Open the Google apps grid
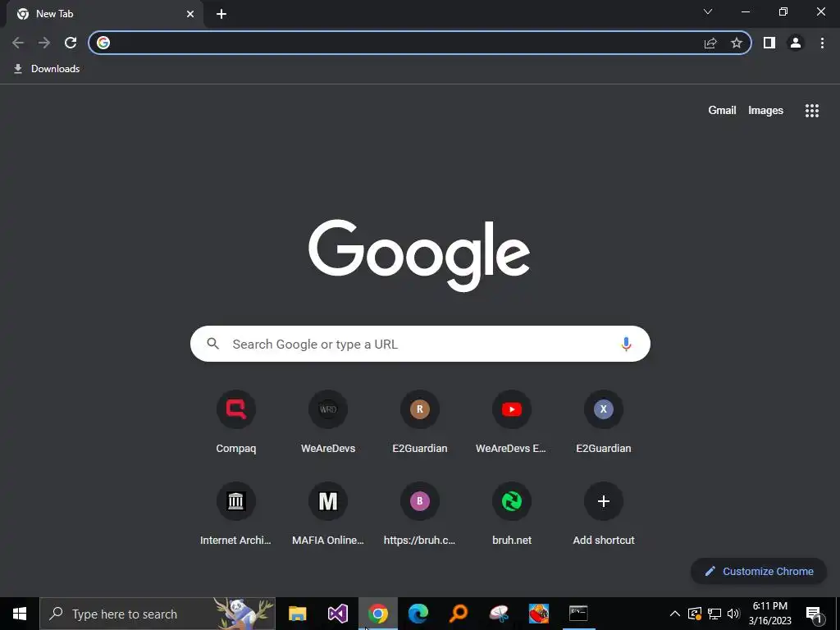Screen dimensions: 840x630 pos(812,111)
